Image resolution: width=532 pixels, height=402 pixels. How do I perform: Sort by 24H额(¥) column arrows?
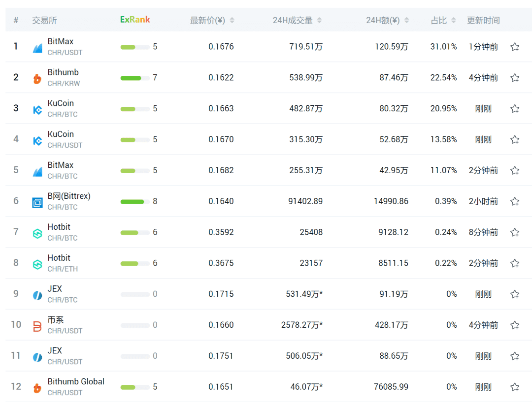tap(406, 20)
